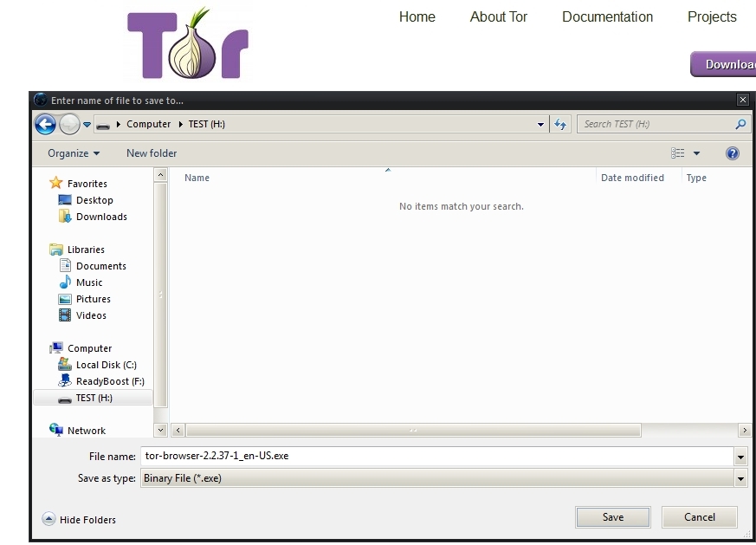Open the Save as type combo box
756x545 pixels.
click(x=443, y=478)
